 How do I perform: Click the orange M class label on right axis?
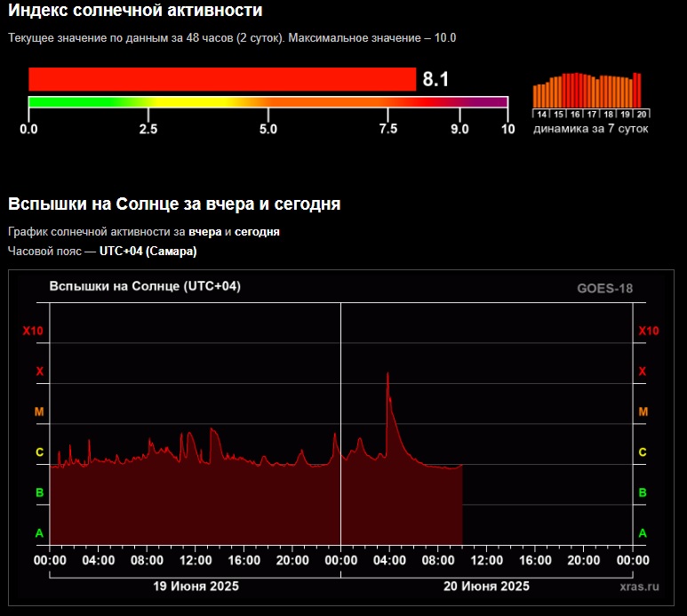[643, 412]
